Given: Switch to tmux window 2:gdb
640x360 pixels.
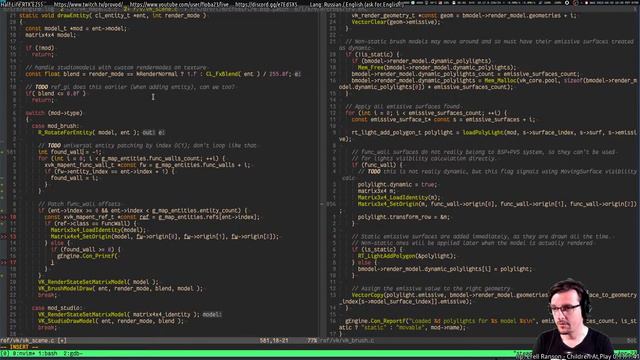Looking at the screenshot, I should coord(72,353).
